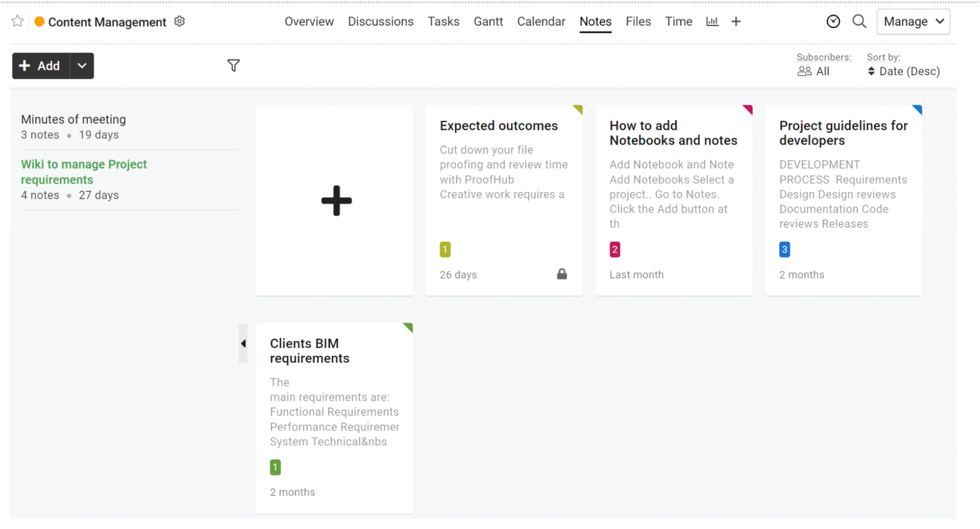980x529 pixels.
Task: Open the clock / timer icon
Action: (834, 21)
